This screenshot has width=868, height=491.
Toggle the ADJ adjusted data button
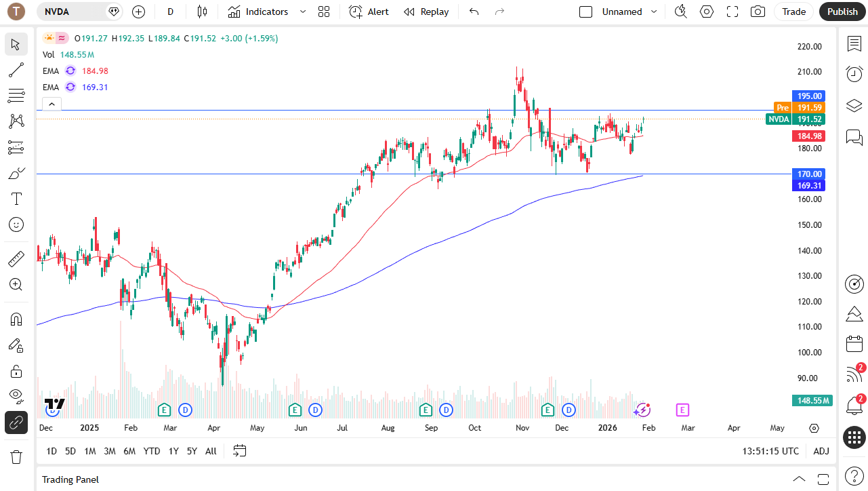coord(821,451)
